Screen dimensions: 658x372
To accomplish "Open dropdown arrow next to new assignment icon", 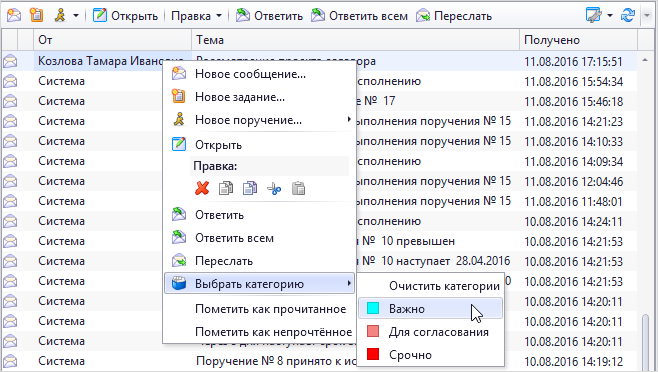I will click(76, 16).
